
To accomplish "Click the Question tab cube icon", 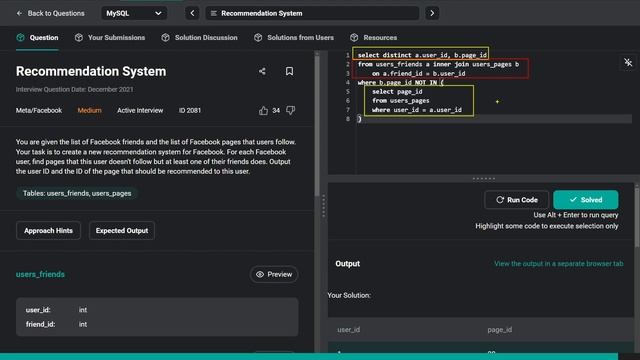I will (x=20, y=38).
